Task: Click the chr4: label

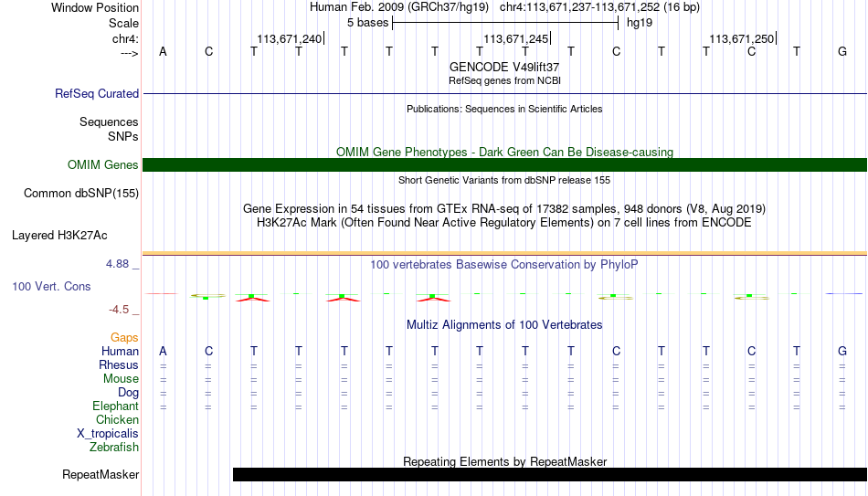Action: [x=126, y=38]
